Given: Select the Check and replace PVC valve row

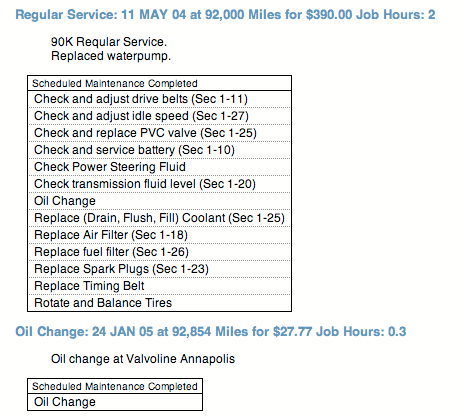Looking at the screenshot, I should 159,133.
